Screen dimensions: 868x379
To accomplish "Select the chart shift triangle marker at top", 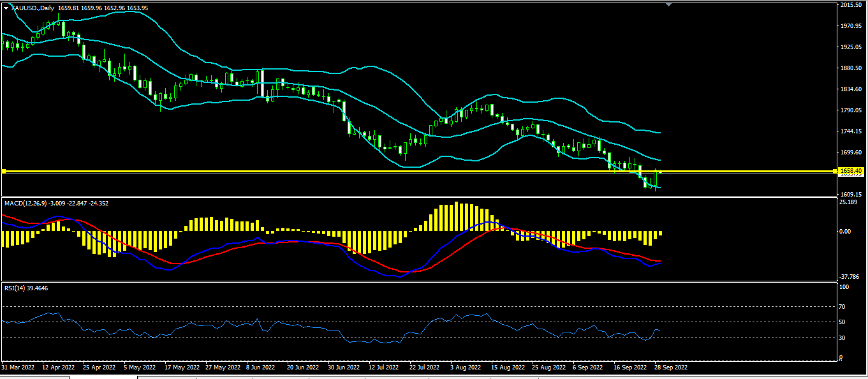I will (x=668, y=4).
